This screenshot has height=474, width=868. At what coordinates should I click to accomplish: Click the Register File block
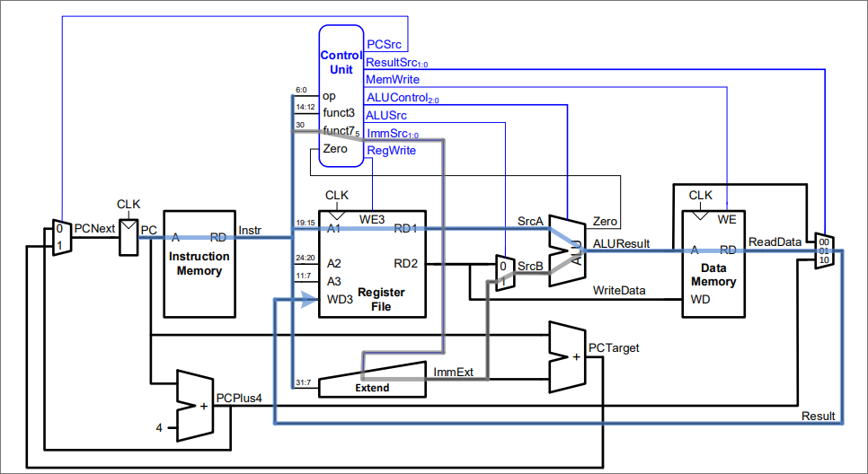tap(372, 264)
